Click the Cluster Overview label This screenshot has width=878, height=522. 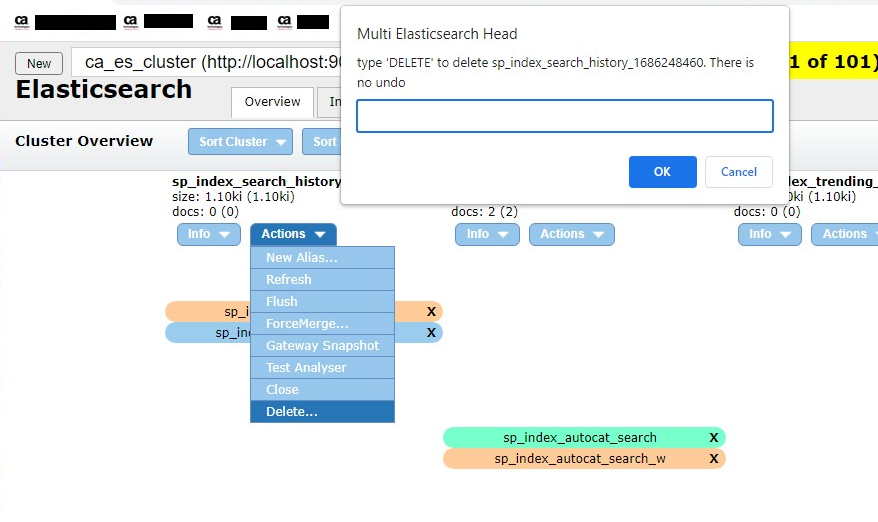(84, 141)
